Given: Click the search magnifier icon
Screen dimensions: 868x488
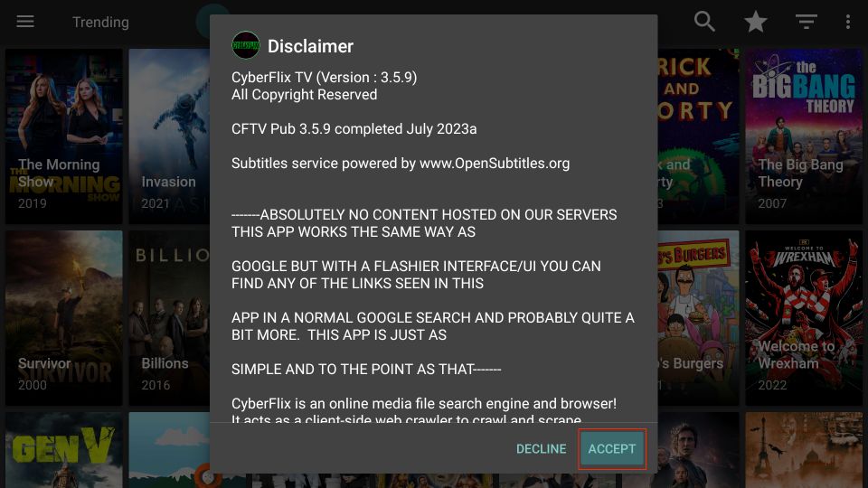Looking at the screenshot, I should (704, 22).
